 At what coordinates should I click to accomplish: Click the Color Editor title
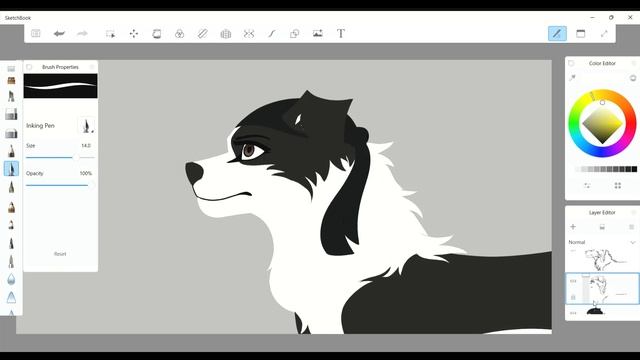pyautogui.click(x=602, y=63)
